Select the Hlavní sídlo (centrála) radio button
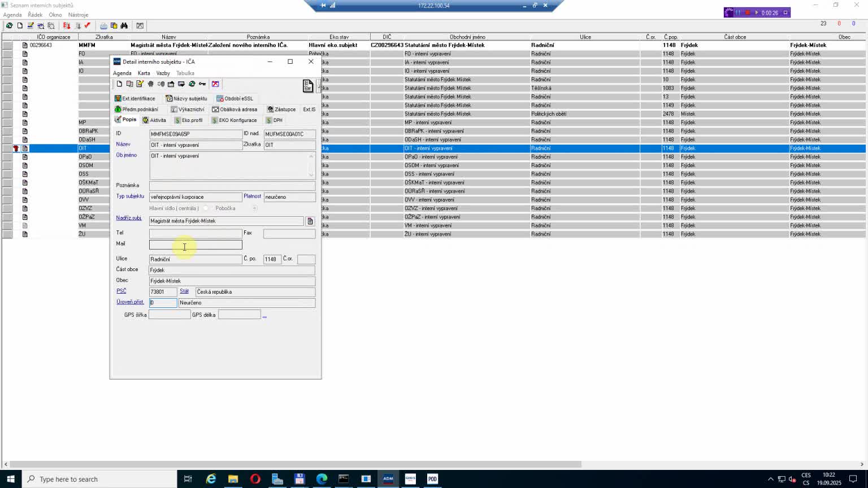Viewport: 868px width, 488px height. pos(206,208)
